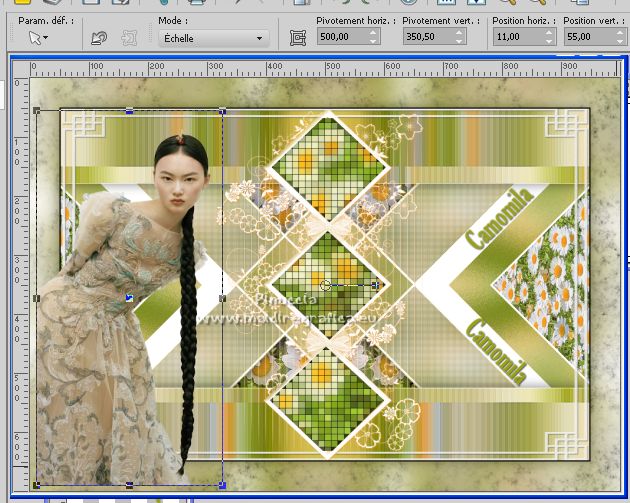Viewport: 630px width, 503px height.
Task: Click the top green mosaic diamond
Action: 328,169
